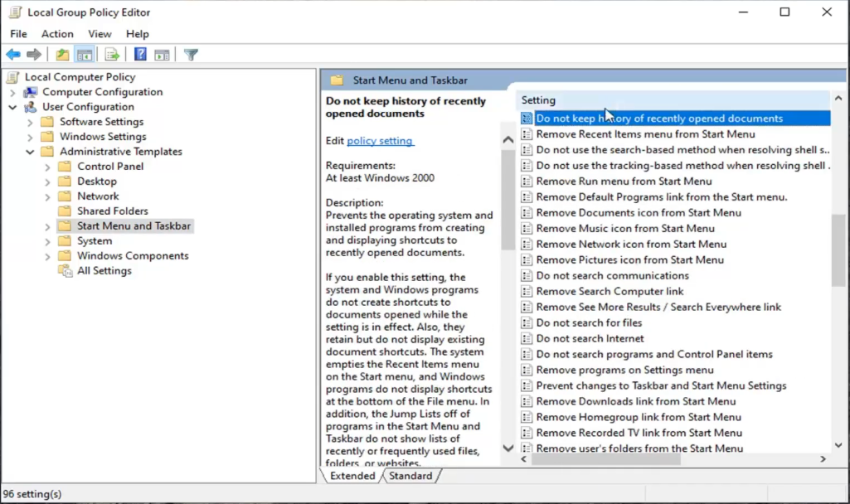This screenshot has height=504, width=850.
Task: Toggle the Show/Hide Action Pane icon
Action: (x=162, y=54)
